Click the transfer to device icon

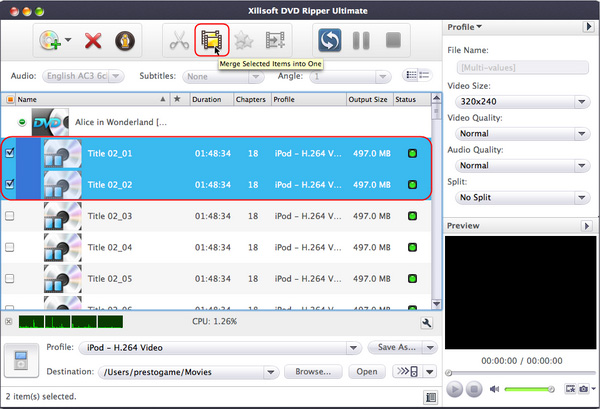tap(408, 371)
